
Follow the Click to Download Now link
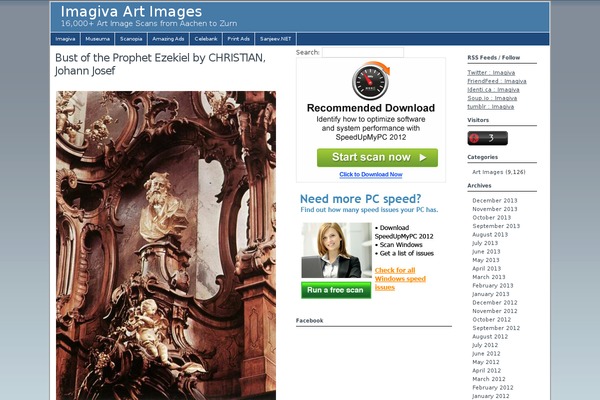click(x=371, y=175)
